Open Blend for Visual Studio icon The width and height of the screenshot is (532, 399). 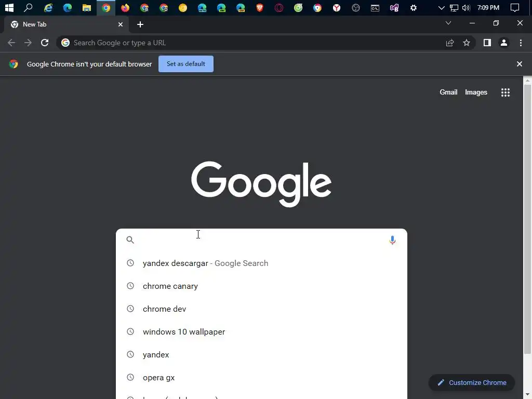click(394, 7)
